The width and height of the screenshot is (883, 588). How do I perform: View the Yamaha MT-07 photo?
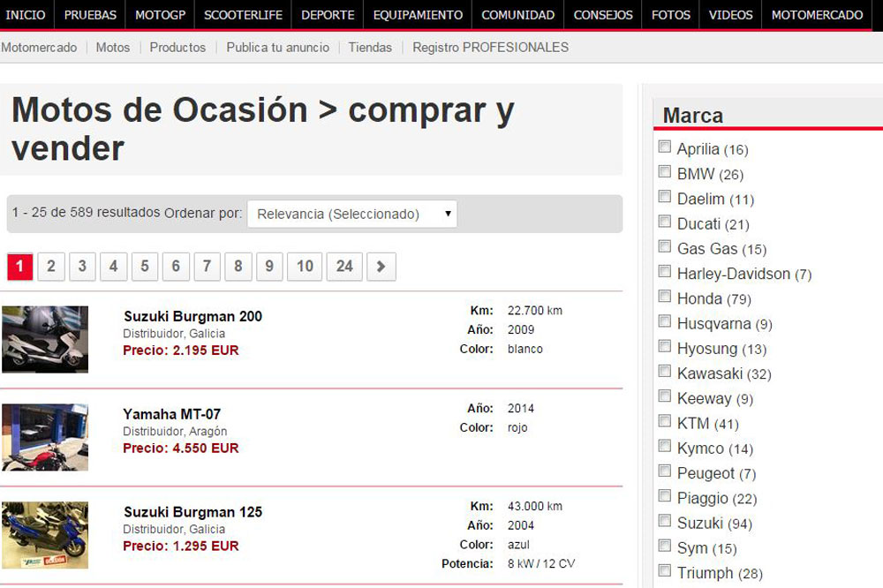[45, 437]
